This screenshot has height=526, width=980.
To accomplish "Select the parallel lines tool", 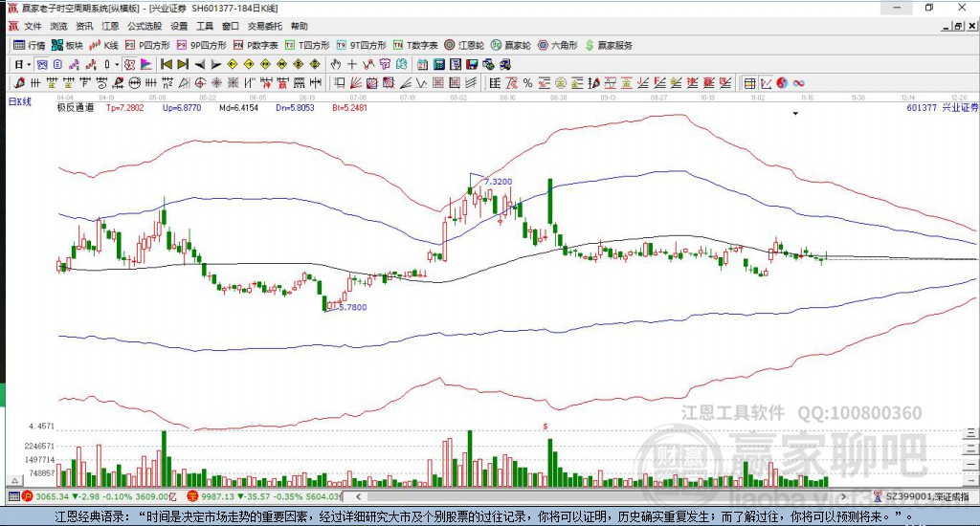I will [471, 83].
